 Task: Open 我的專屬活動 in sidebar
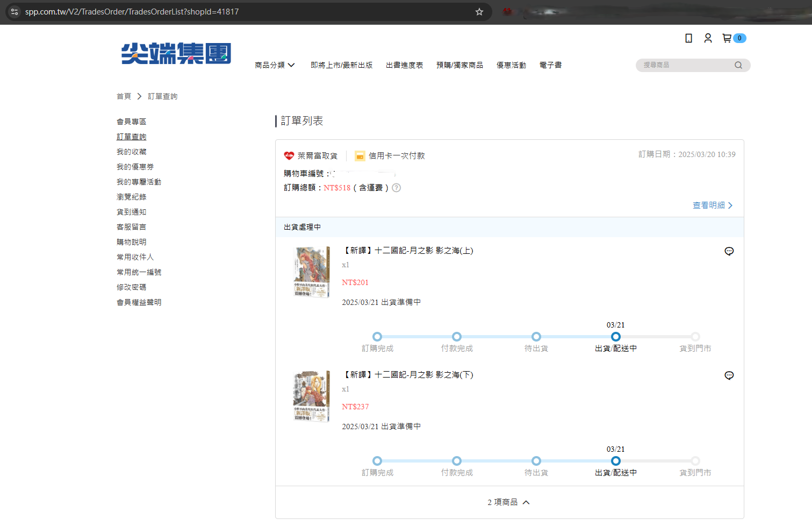click(139, 182)
